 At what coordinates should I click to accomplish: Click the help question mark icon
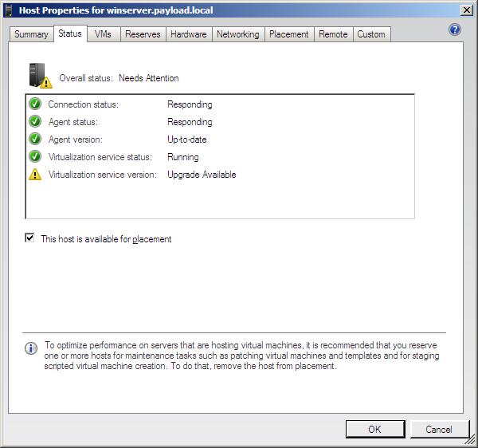click(x=455, y=30)
